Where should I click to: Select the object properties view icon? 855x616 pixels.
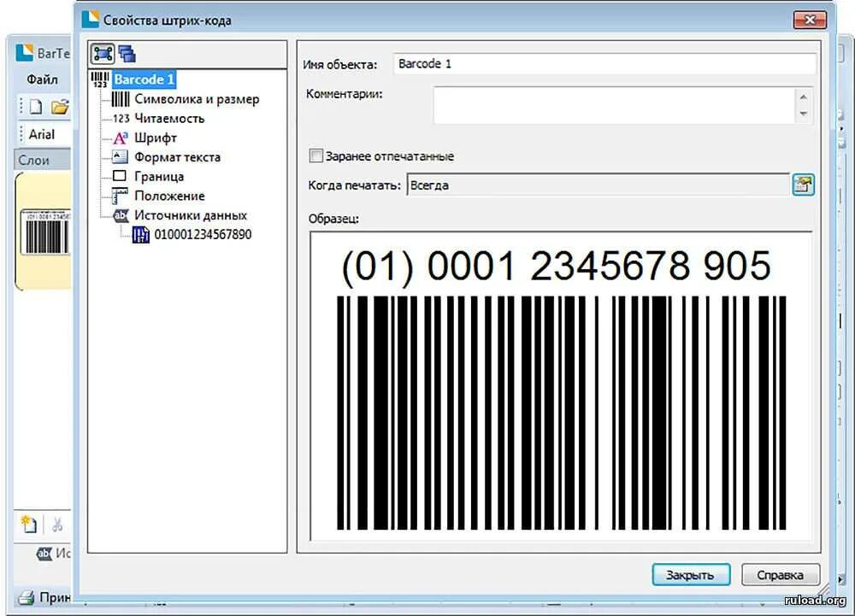[102, 53]
